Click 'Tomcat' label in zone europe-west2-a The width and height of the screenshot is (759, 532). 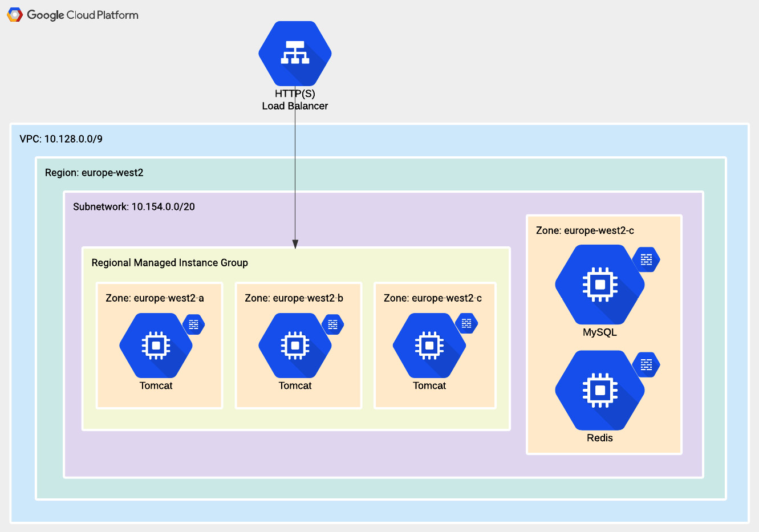156,385
